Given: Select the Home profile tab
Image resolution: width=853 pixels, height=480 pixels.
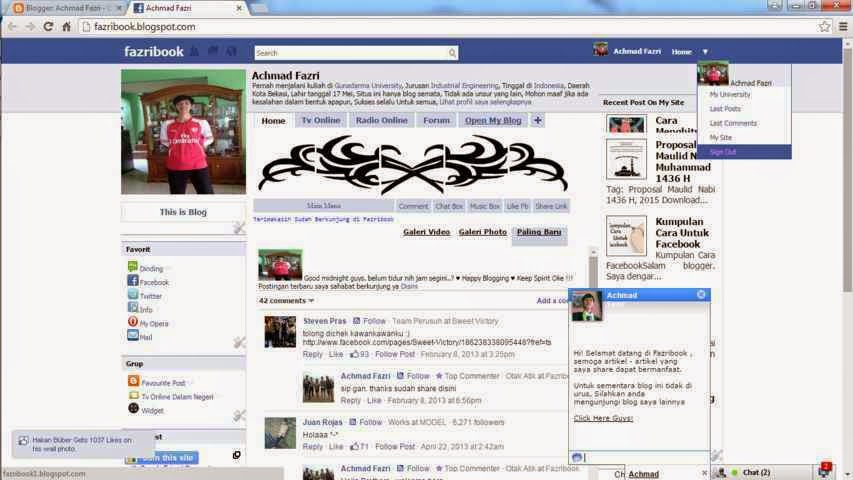Looking at the screenshot, I should click(273, 120).
